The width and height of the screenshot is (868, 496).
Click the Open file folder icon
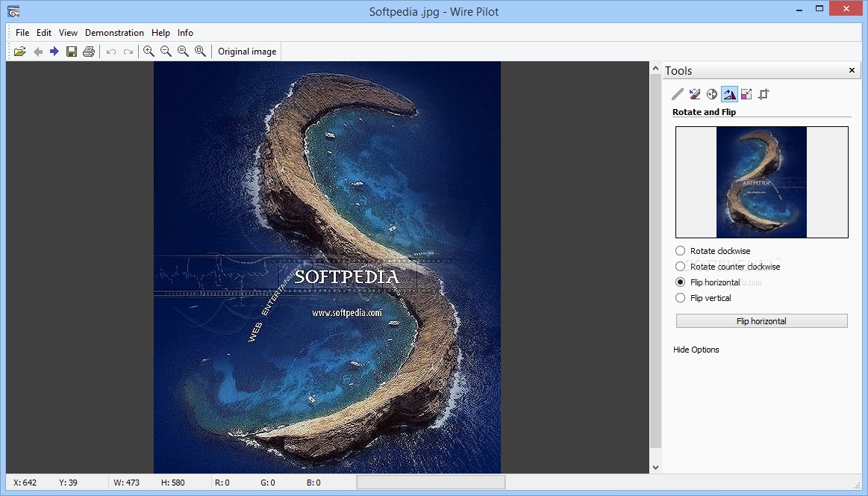tap(20, 52)
